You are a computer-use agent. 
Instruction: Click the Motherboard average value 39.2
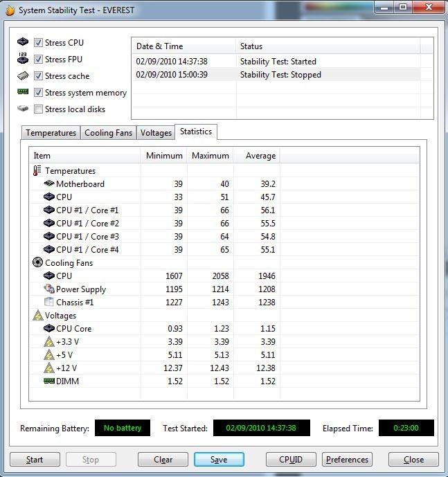pyautogui.click(x=268, y=183)
